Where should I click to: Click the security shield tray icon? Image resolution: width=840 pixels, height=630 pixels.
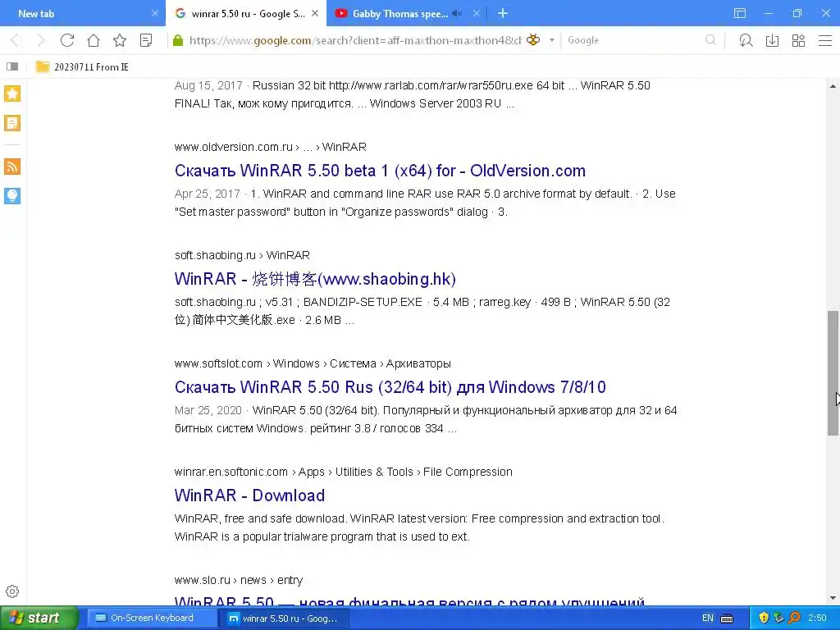coord(764,619)
